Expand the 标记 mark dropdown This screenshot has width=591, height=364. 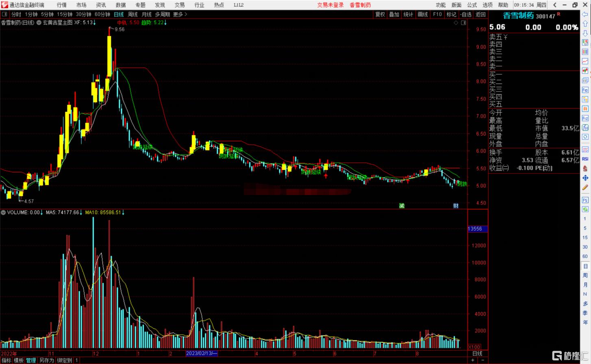coord(452,14)
